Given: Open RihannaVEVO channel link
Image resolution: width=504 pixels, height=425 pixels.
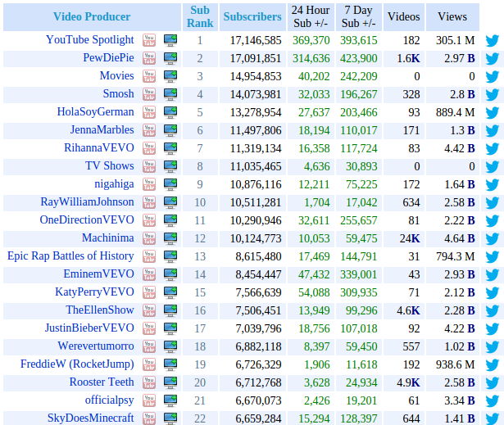Looking at the screenshot, I should [99, 147].
